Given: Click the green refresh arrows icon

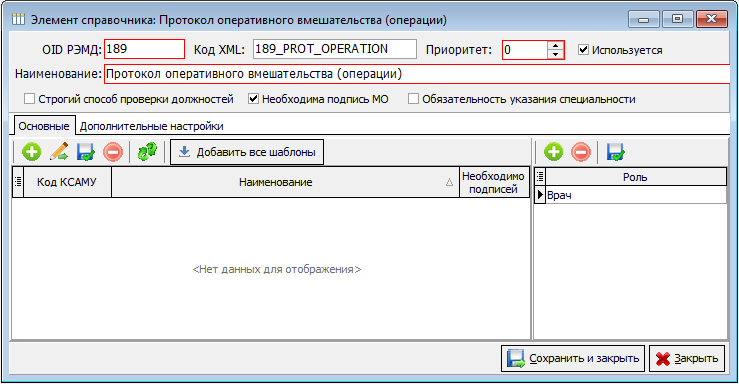Looking at the screenshot, I should [147, 152].
